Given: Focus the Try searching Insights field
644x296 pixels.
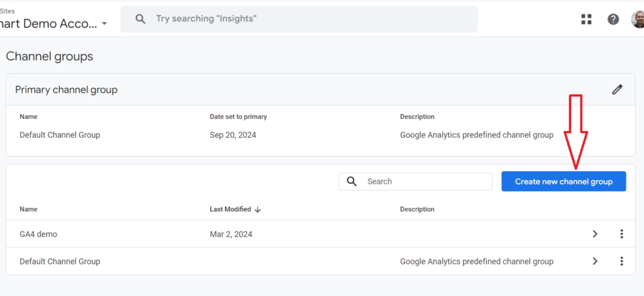Looking at the screenshot, I should (299, 19).
